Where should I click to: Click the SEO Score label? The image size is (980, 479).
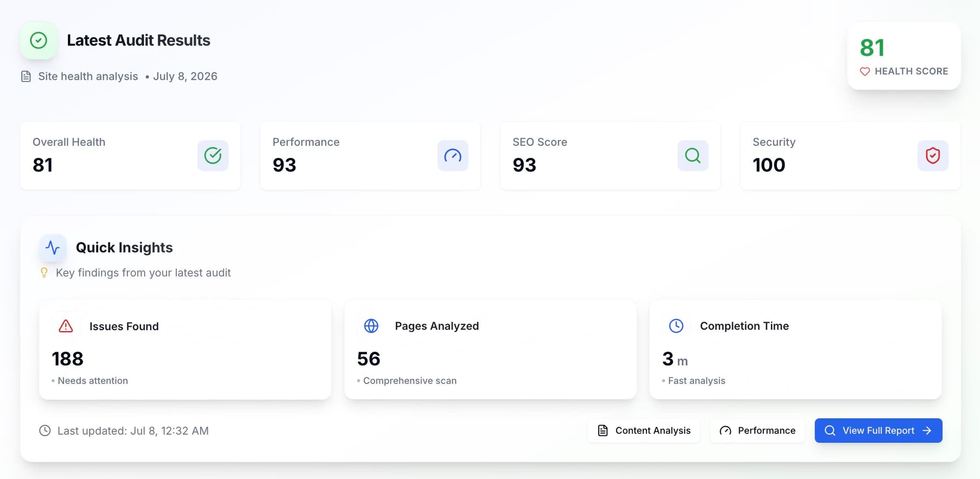click(540, 142)
